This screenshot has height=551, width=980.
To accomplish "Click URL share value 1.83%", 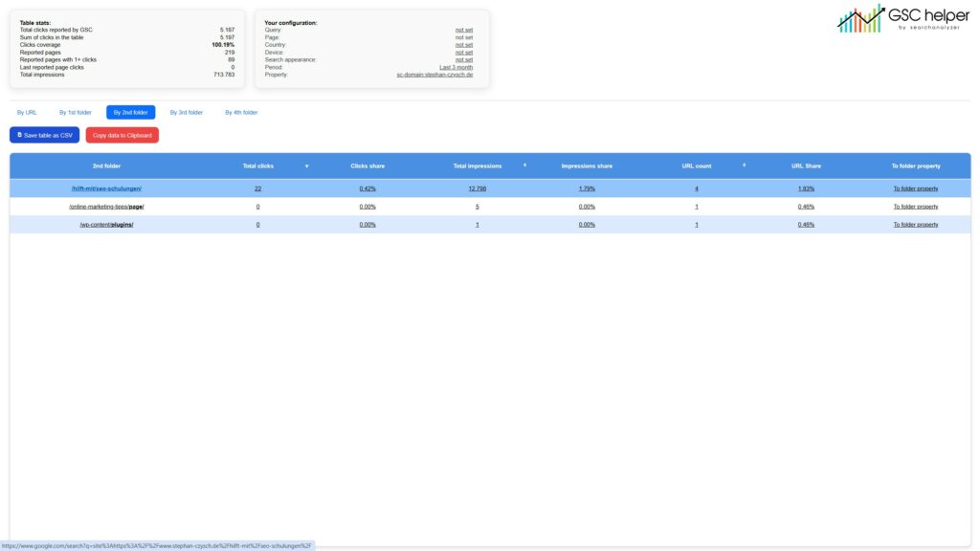I will pos(806,188).
